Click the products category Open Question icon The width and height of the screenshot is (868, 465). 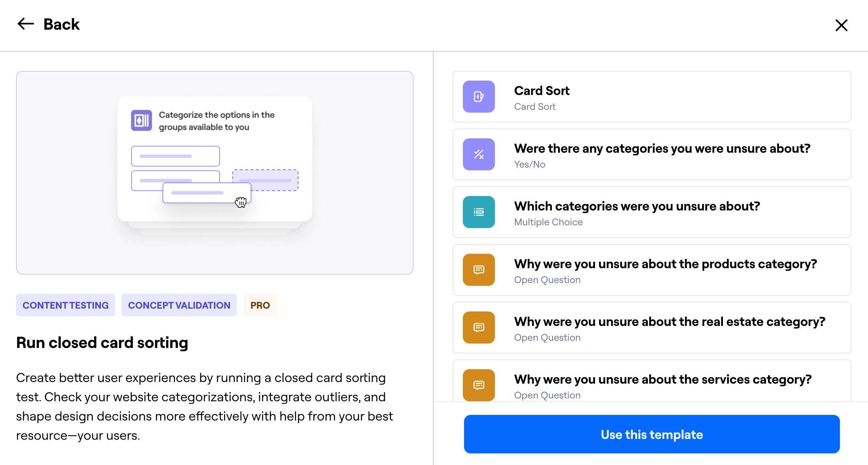(x=478, y=270)
